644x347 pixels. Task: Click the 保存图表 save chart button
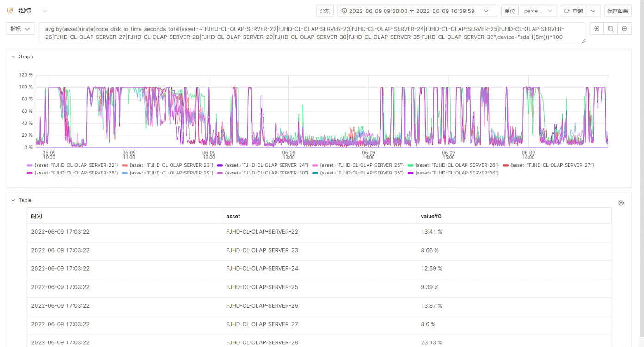(x=617, y=11)
